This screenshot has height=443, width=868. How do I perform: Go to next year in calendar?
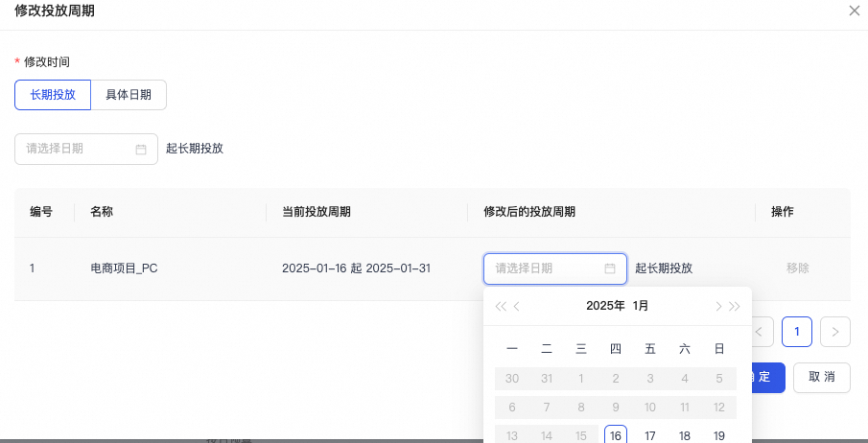pyautogui.click(x=736, y=306)
